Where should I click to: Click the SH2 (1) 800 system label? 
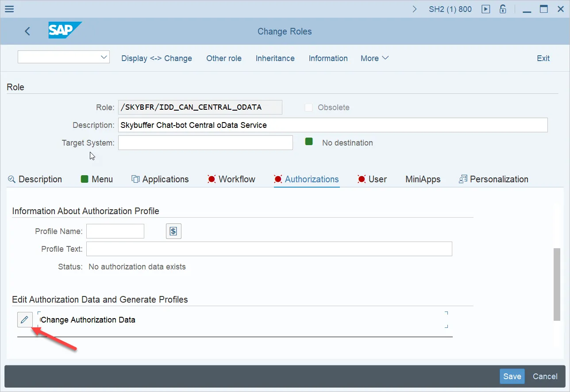[x=450, y=9]
